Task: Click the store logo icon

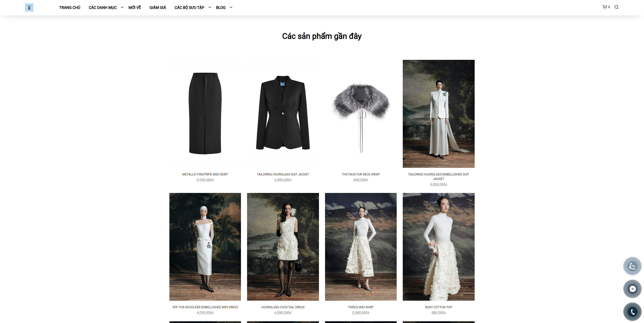Action: (x=29, y=8)
